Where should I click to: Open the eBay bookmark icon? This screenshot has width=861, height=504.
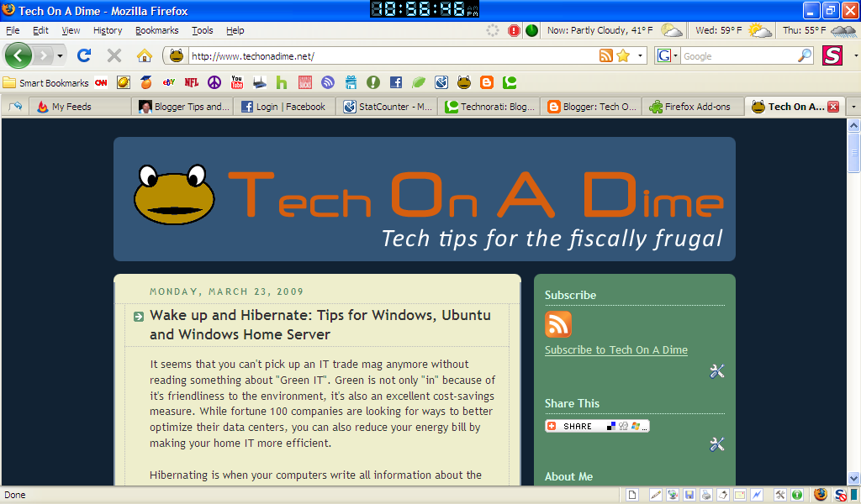point(169,83)
